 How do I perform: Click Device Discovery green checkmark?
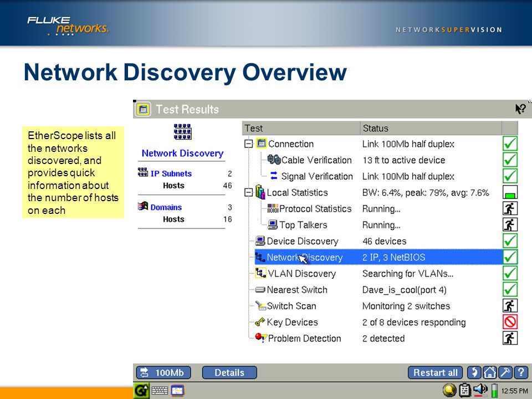tap(510, 241)
